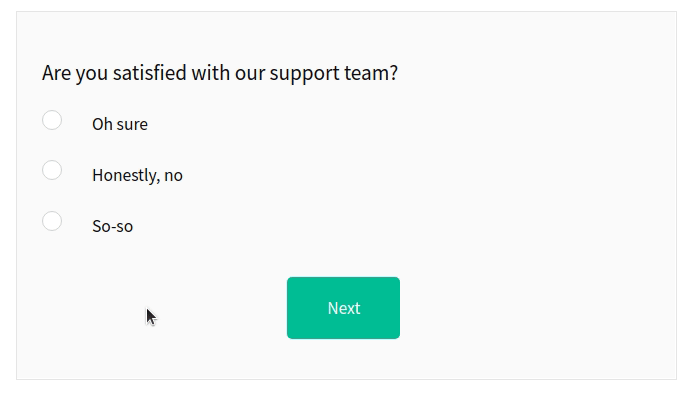Click the green Next button

click(343, 308)
